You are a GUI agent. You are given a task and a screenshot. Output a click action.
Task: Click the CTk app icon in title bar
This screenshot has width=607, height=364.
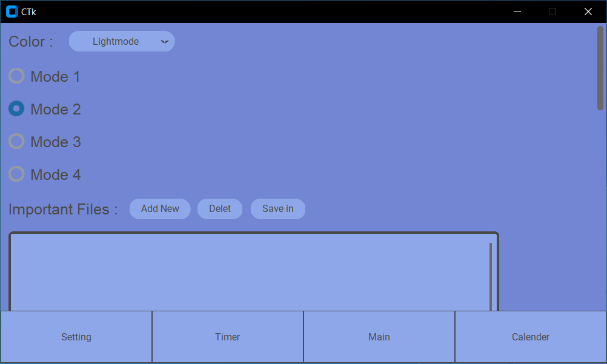point(12,12)
